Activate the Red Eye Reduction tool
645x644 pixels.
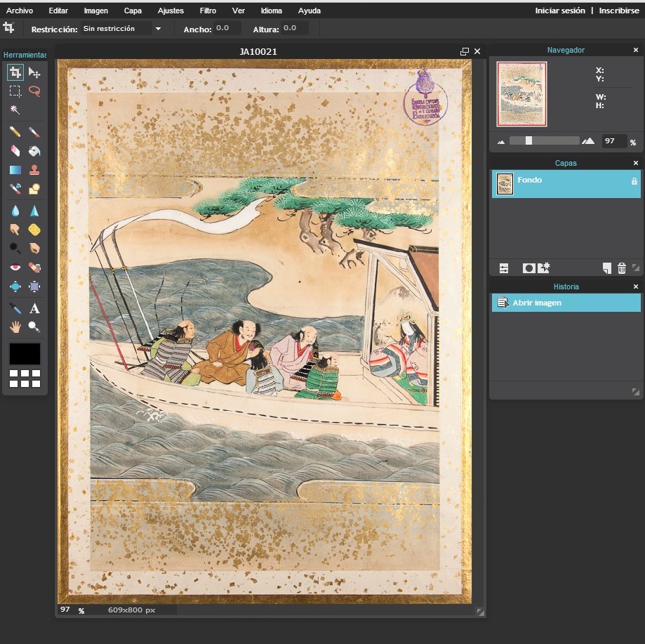coord(15,268)
